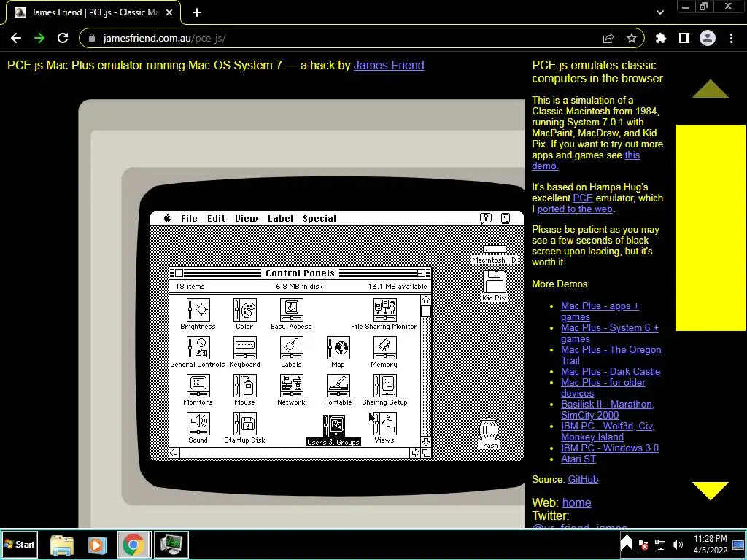747x560 pixels.
Task: Select the Trash icon on Mac desktop
Action: click(x=488, y=433)
